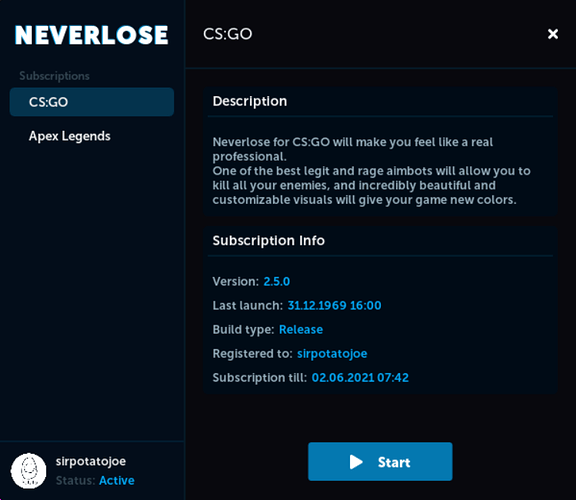Click the play triangle icon on Start
This screenshot has height=500, width=576.
coord(356,462)
